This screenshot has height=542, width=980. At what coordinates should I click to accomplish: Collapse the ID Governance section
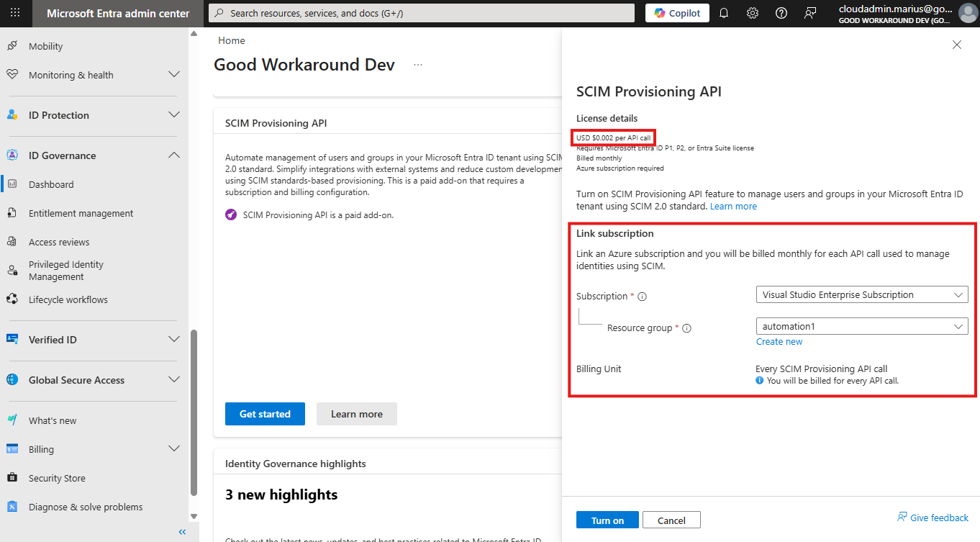coord(173,155)
